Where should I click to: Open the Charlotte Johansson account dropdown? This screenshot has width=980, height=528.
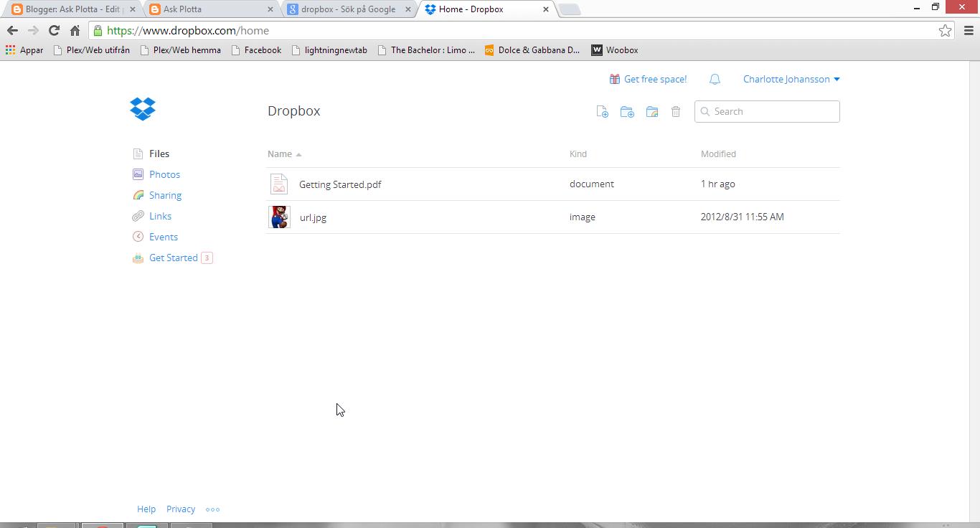(791, 79)
